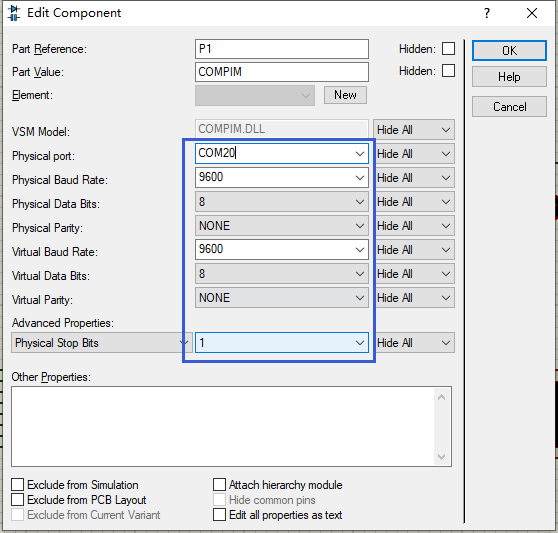Click inside Other Properties text area
The width and height of the screenshot is (558, 533).
[x=222, y=426]
